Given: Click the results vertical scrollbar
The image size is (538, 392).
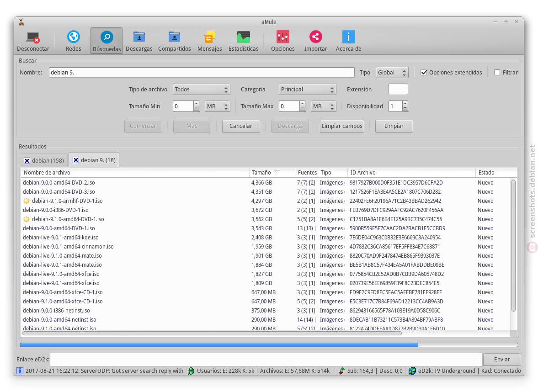Looking at the screenshot, I should (513, 245).
